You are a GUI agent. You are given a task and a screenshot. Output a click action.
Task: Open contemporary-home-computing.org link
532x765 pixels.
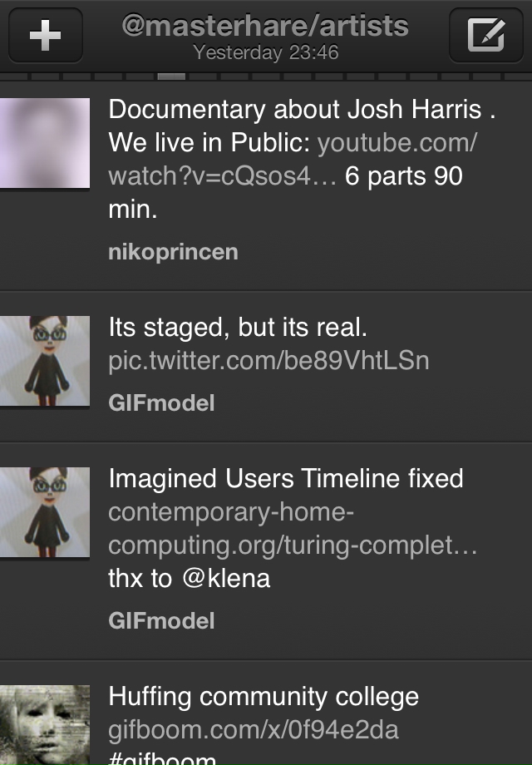tap(293, 528)
